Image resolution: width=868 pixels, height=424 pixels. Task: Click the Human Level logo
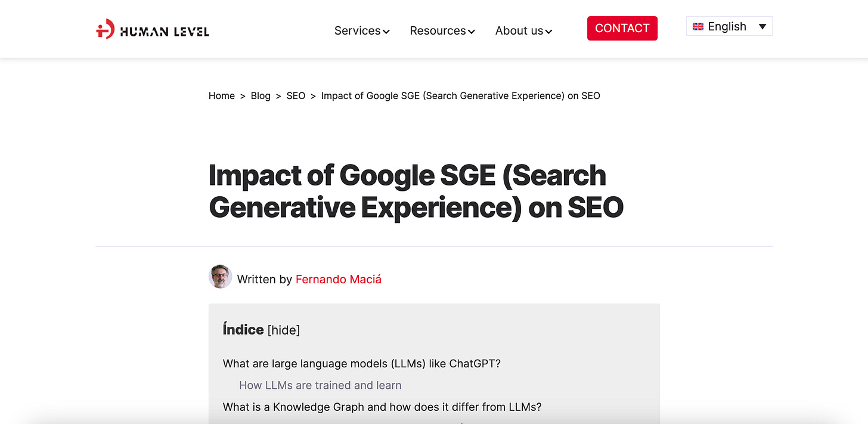(x=152, y=28)
